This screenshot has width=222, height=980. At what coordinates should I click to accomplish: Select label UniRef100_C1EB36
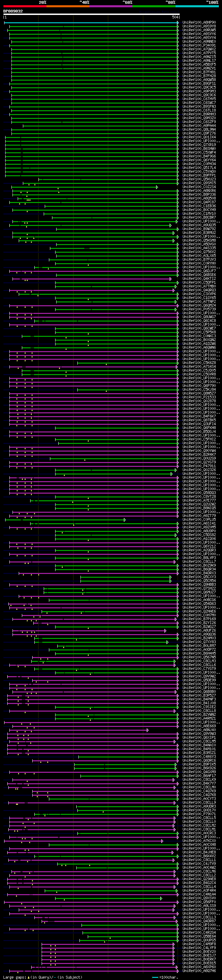(x=199, y=206)
